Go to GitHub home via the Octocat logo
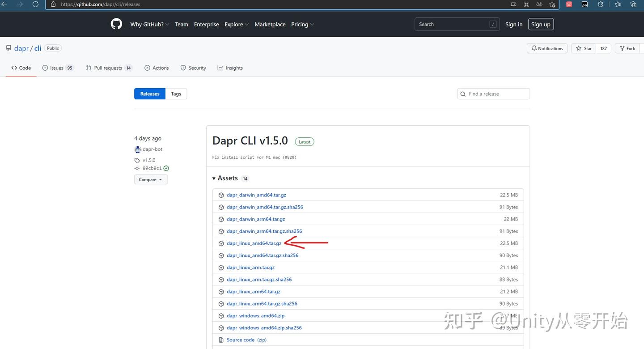644x349 pixels. tap(116, 24)
